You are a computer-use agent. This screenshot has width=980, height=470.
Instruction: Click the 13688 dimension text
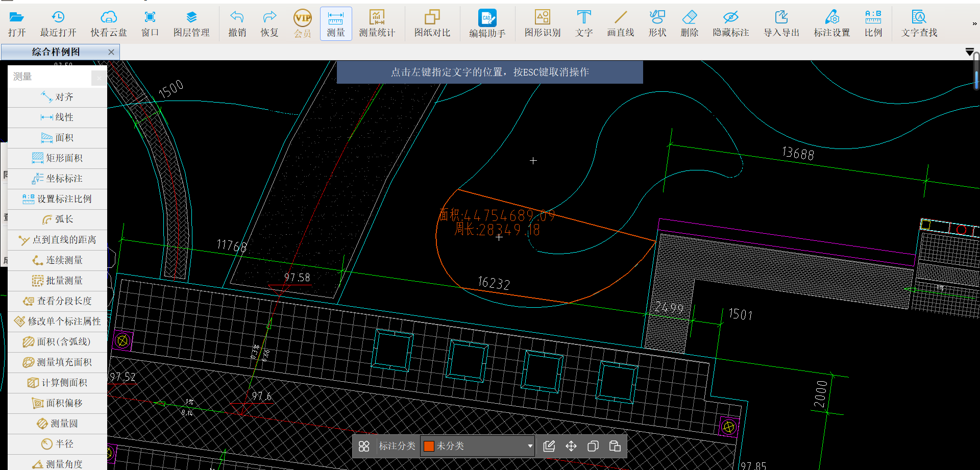point(798,153)
